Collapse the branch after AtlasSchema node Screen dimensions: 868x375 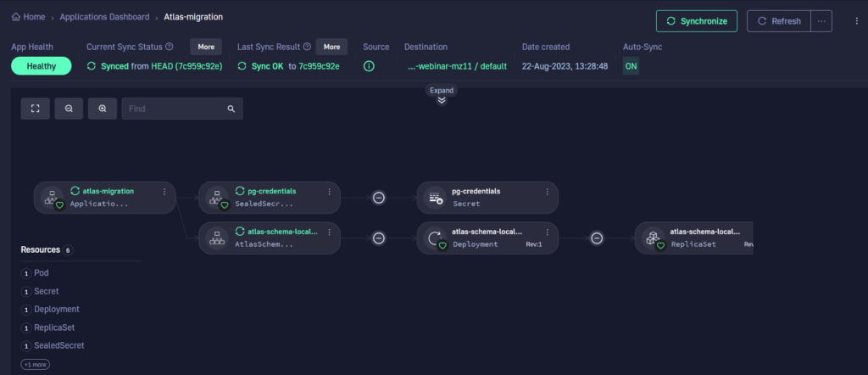379,238
